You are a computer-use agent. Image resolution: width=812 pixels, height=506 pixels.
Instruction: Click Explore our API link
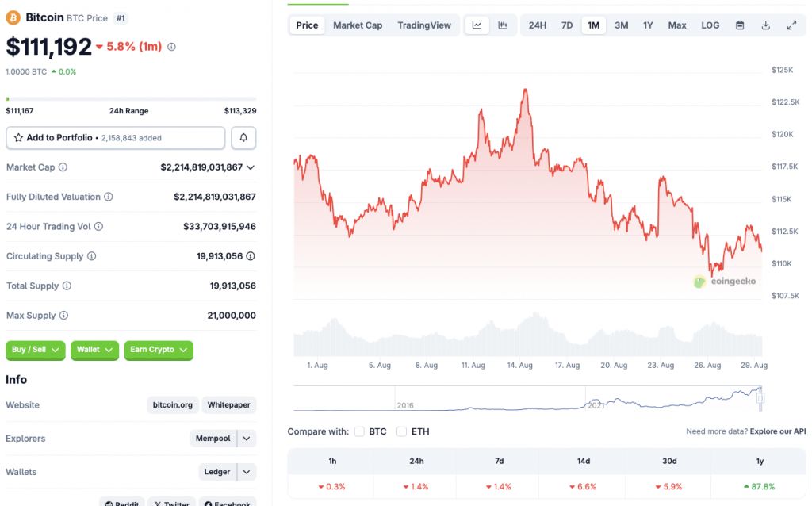point(778,431)
